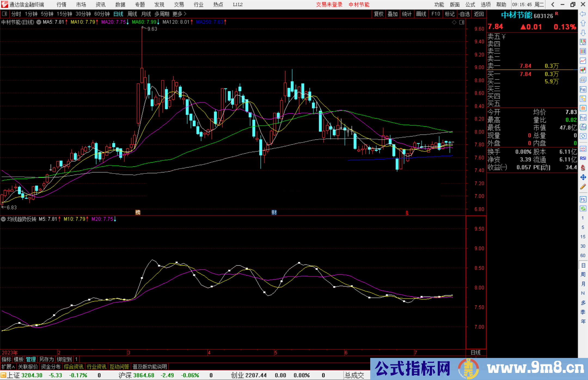Viewport: 588px width, 380px height.
Task: Open F10 company data from right sidebar icon
Action: [x=583, y=89]
